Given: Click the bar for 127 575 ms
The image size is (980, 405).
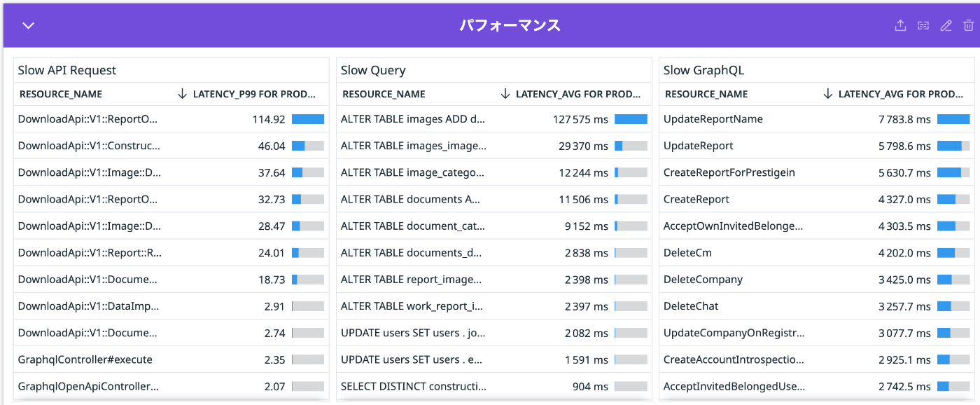Looking at the screenshot, I should (x=631, y=119).
